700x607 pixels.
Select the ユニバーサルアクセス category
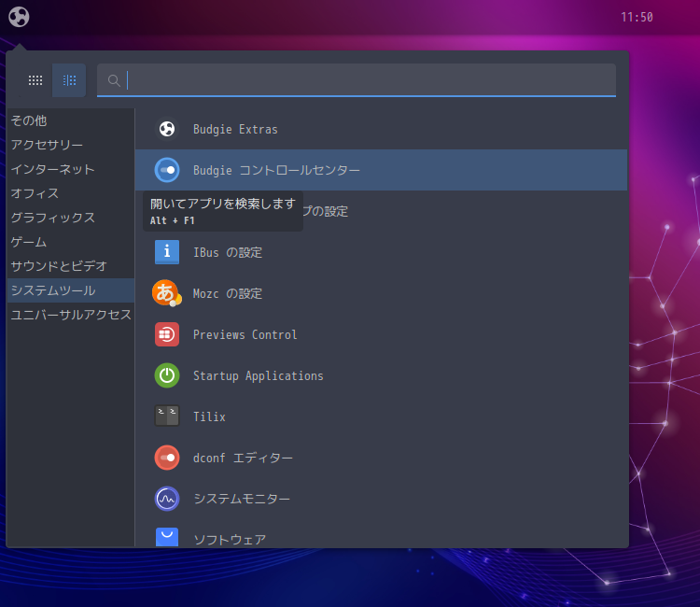point(71,315)
